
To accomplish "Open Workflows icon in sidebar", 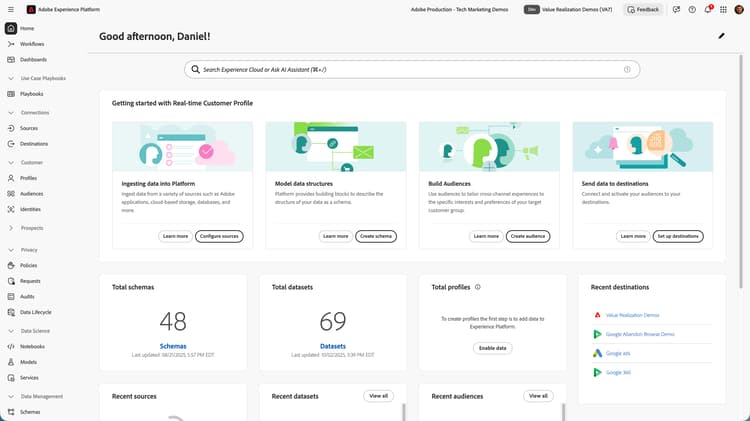I will click(x=11, y=44).
